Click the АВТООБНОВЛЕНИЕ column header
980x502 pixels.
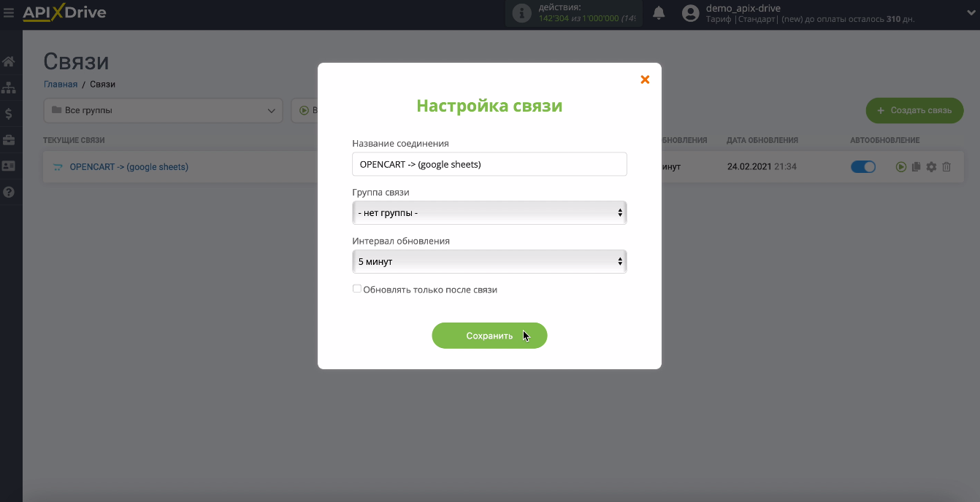coord(885,140)
